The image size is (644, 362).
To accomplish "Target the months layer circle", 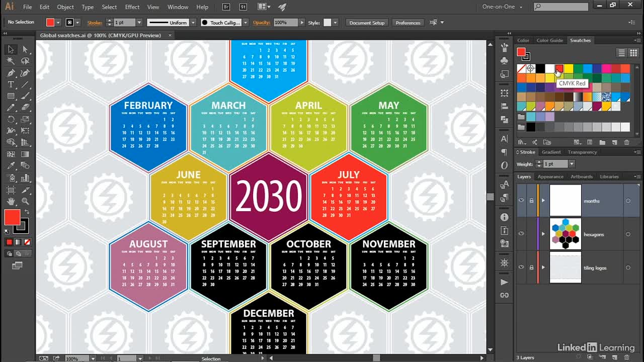I will (628, 201).
